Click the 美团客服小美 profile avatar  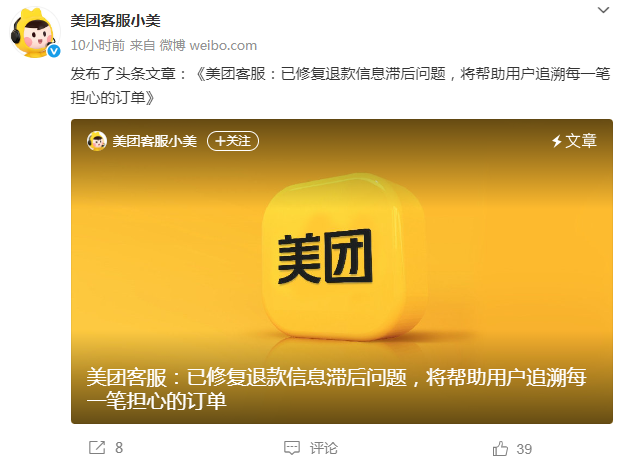[35, 33]
